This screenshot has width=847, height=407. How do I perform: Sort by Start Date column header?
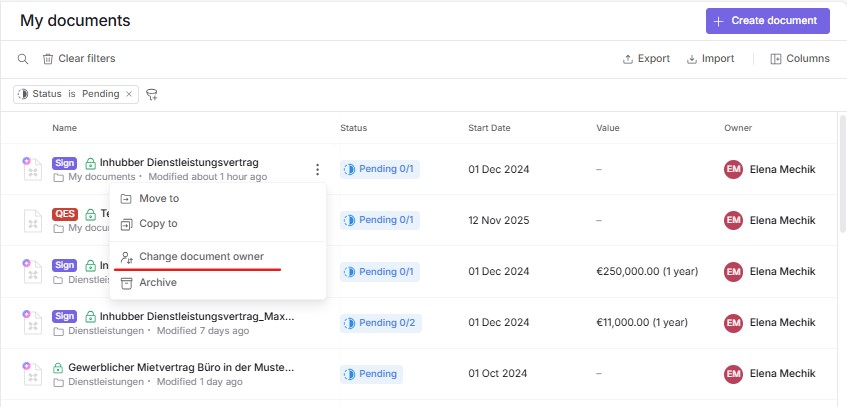tap(489, 128)
